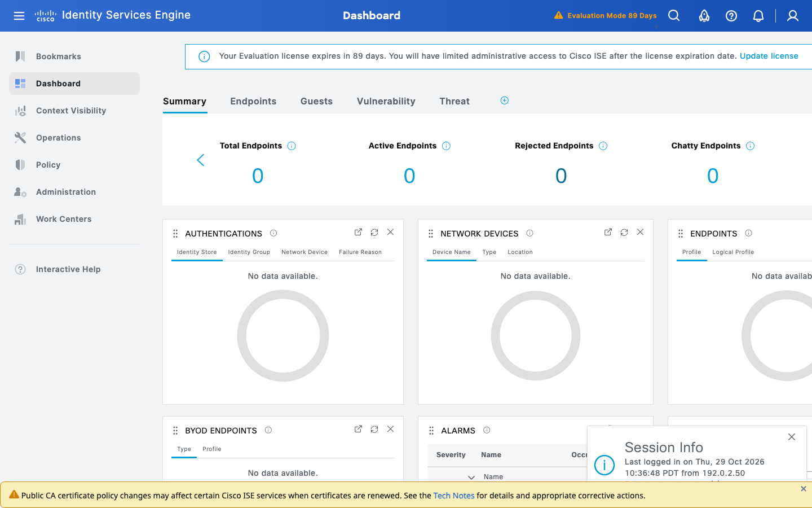Open Context Visibility in the sidebar
812x508 pixels.
pos(74,111)
